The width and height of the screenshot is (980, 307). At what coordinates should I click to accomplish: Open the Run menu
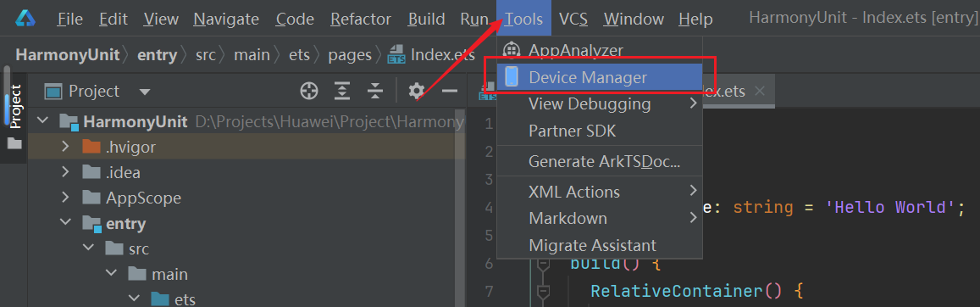pyautogui.click(x=473, y=20)
